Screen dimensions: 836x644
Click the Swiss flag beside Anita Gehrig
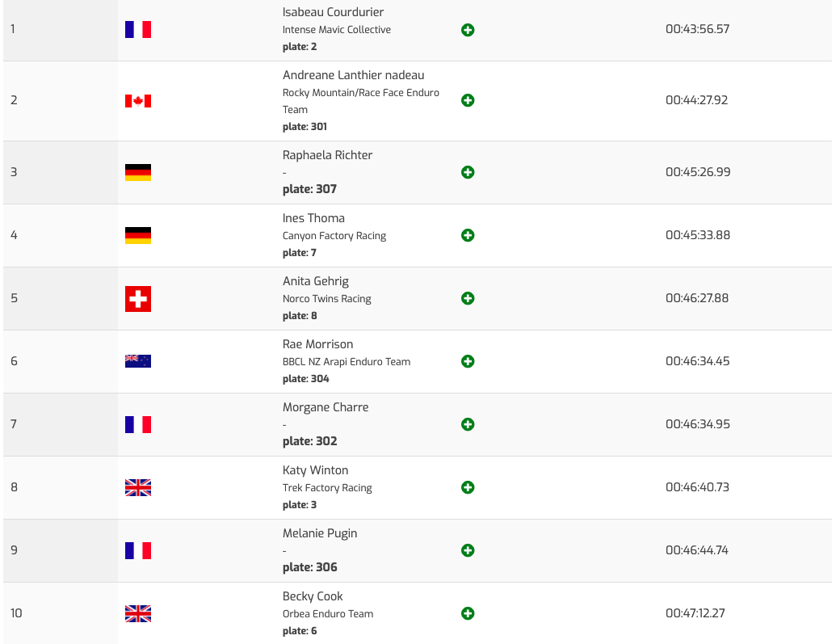[x=138, y=299]
